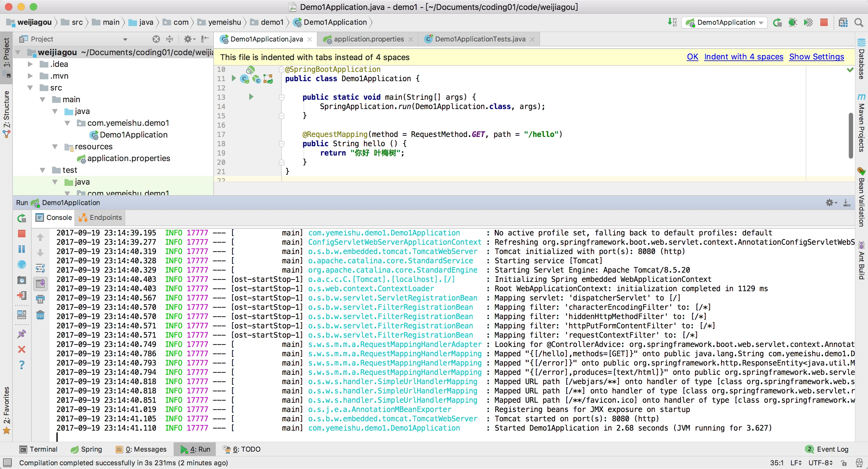Clear console with the trash icon
868x469 pixels.
40,315
